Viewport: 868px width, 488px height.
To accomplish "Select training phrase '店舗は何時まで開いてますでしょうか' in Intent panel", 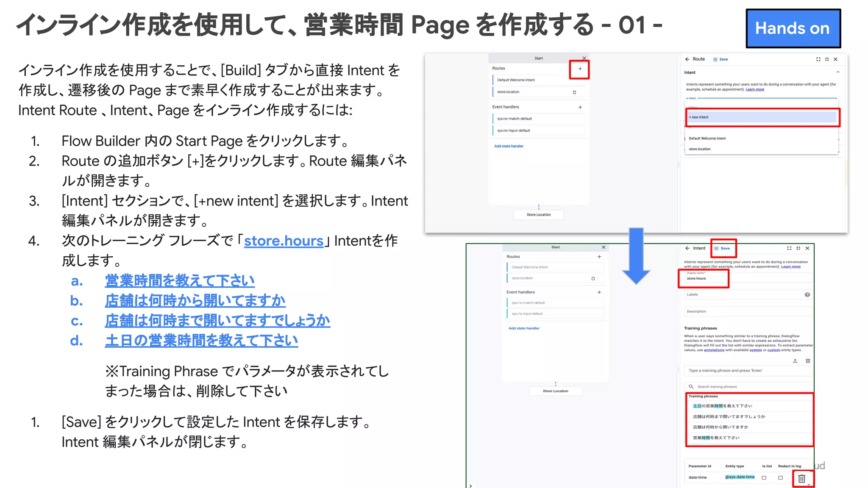I will point(729,416).
